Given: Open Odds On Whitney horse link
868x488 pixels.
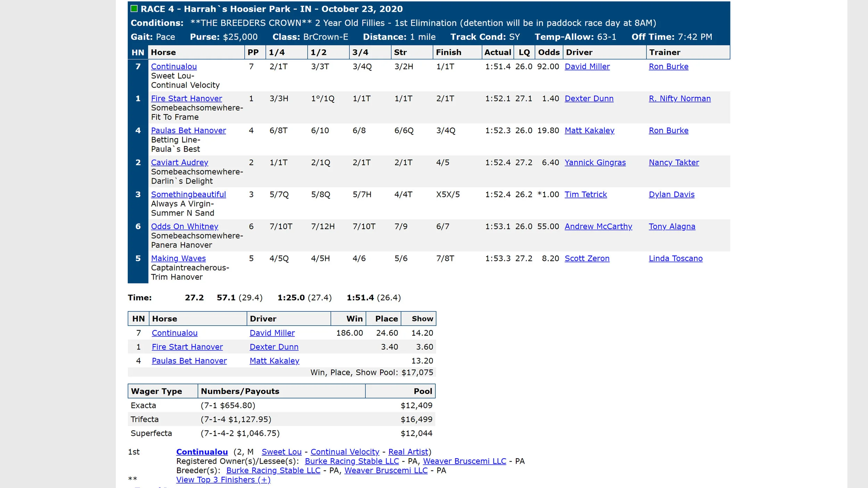Looking at the screenshot, I should pyautogui.click(x=184, y=226).
